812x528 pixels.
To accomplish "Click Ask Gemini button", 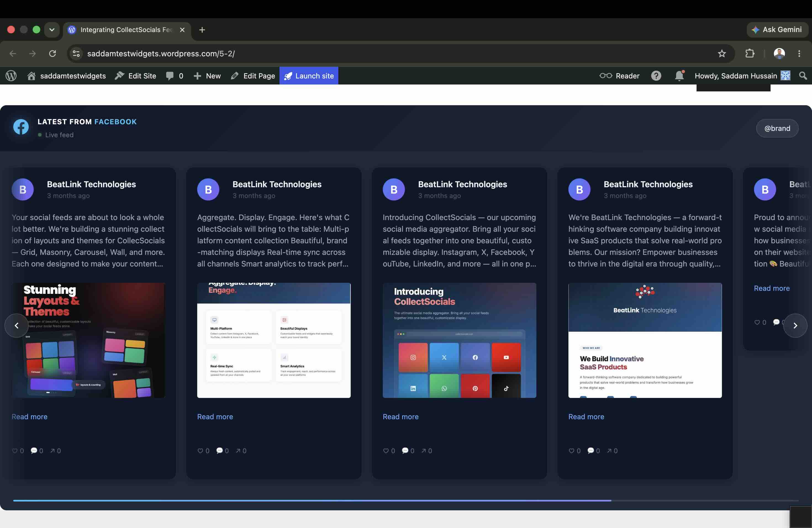I will pyautogui.click(x=777, y=30).
